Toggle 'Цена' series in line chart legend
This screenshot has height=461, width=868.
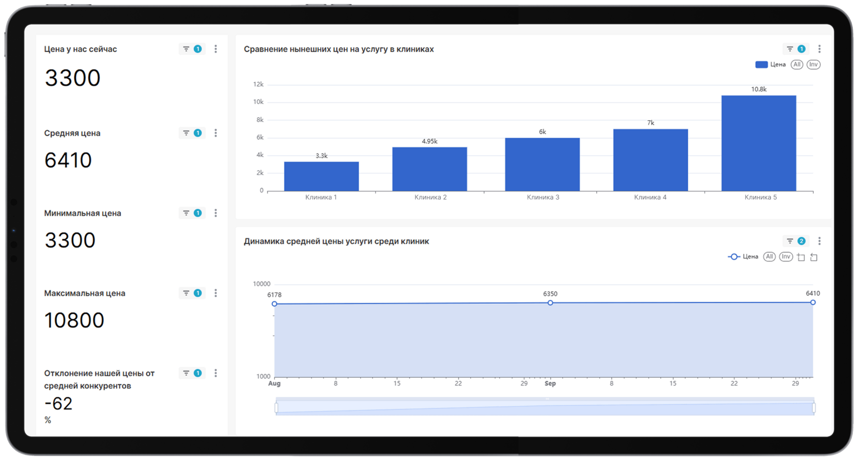click(743, 257)
